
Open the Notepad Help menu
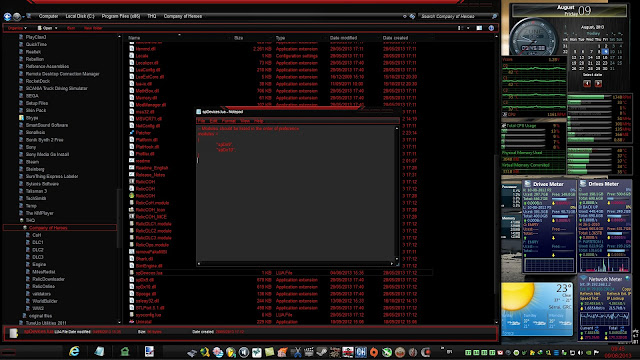click(x=258, y=121)
